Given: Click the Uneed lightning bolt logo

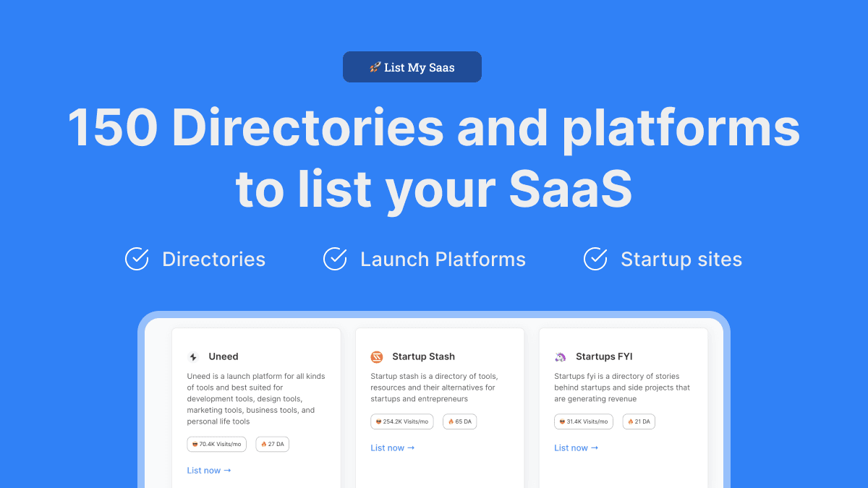Looking at the screenshot, I should click(193, 357).
